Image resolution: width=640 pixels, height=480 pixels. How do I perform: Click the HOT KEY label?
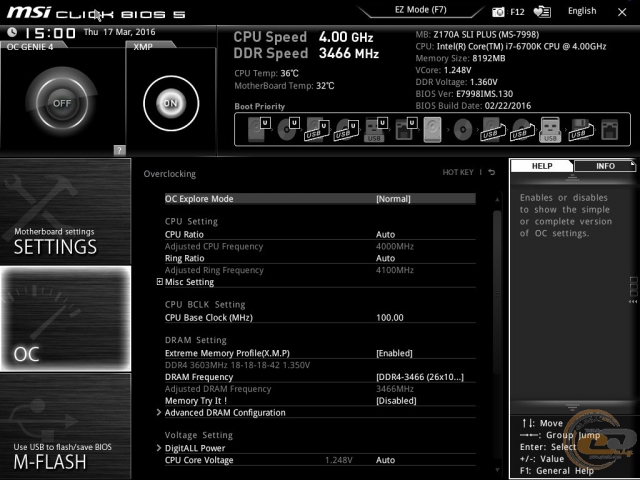coord(458,172)
